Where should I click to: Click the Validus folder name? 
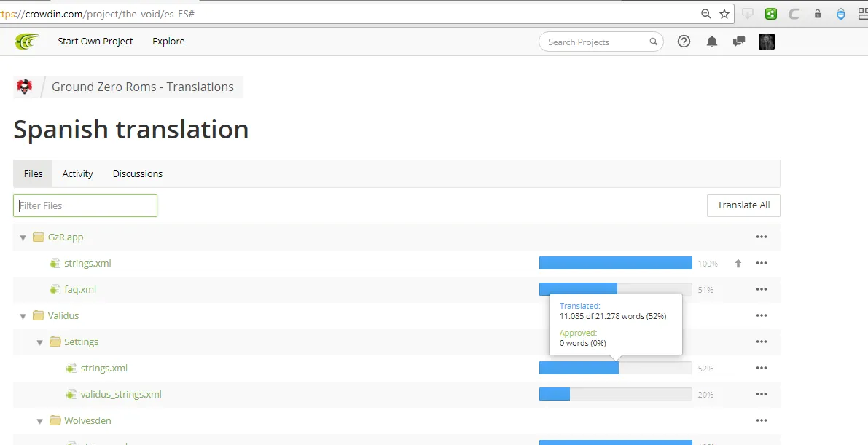point(63,315)
